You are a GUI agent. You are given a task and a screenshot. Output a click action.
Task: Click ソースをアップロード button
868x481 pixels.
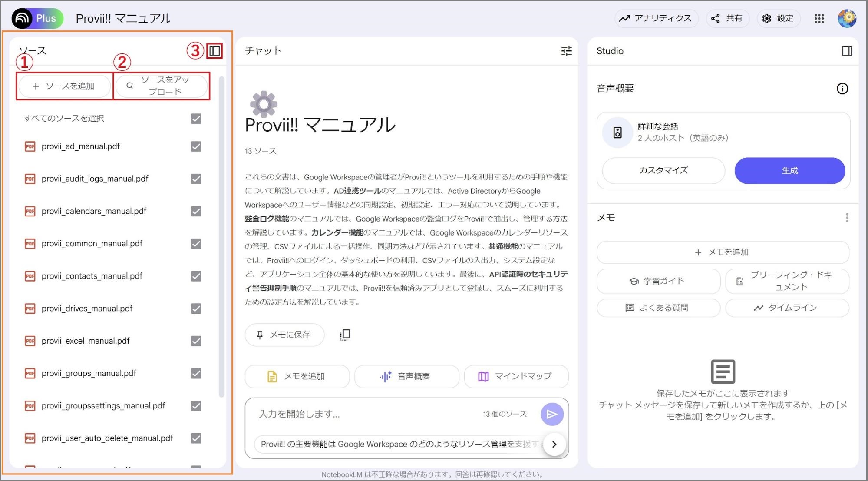coord(162,86)
